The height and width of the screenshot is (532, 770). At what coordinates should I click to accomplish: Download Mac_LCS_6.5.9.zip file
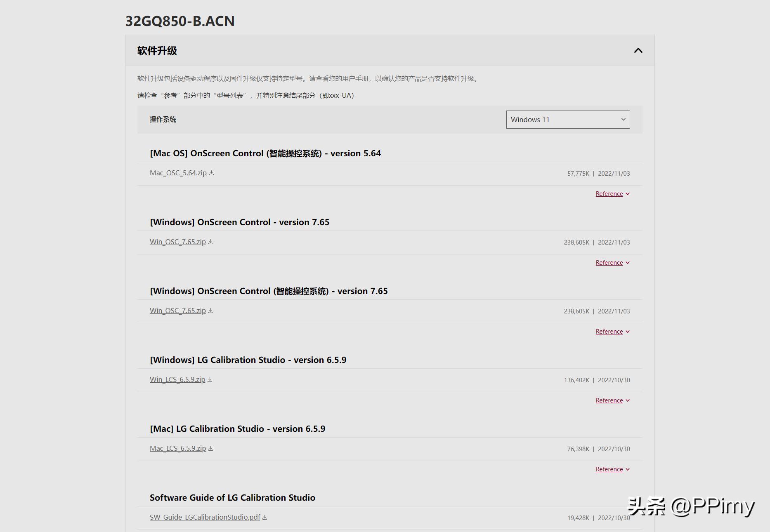pyautogui.click(x=178, y=448)
